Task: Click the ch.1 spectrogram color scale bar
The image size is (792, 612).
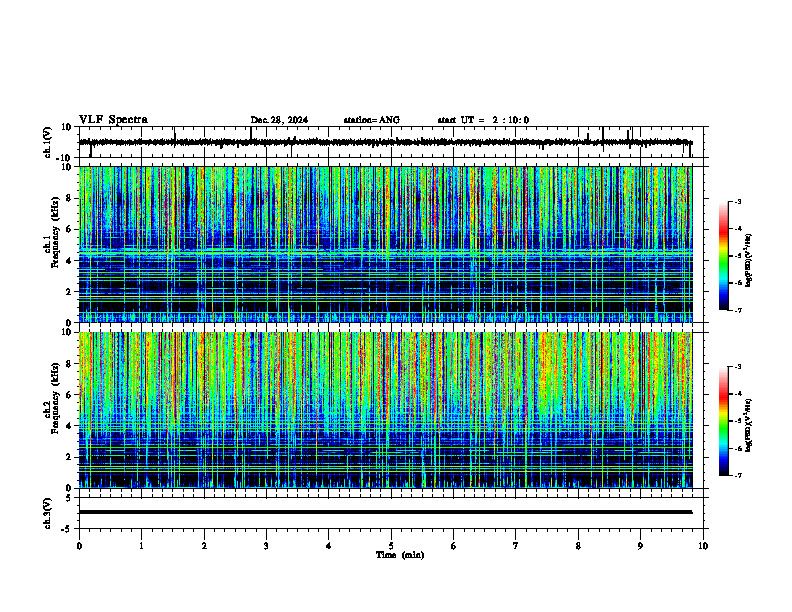Action: [724, 256]
